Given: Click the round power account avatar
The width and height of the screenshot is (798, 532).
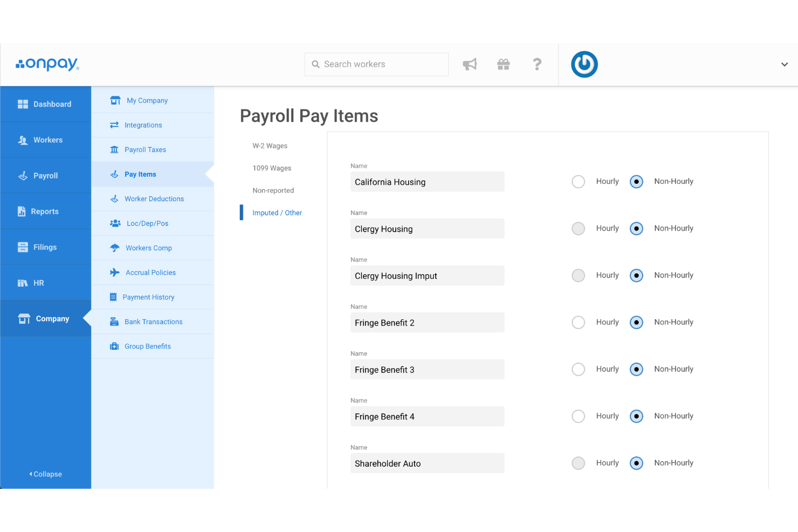Looking at the screenshot, I should coord(584,64).
